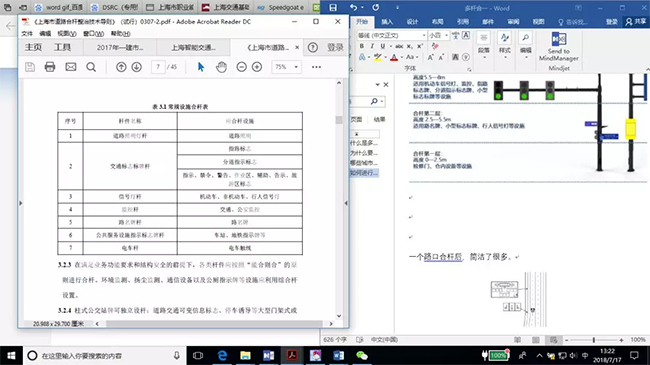The image size is (650, 365).
Task: Click the print icon in Acrobat toolbar
Action: click(x=50, y=67)
